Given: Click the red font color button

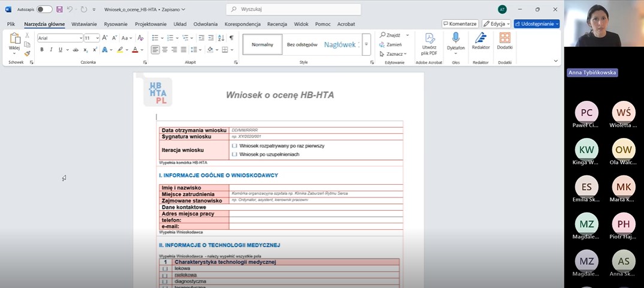Looking at the screenshot, I should click(135, 50).
